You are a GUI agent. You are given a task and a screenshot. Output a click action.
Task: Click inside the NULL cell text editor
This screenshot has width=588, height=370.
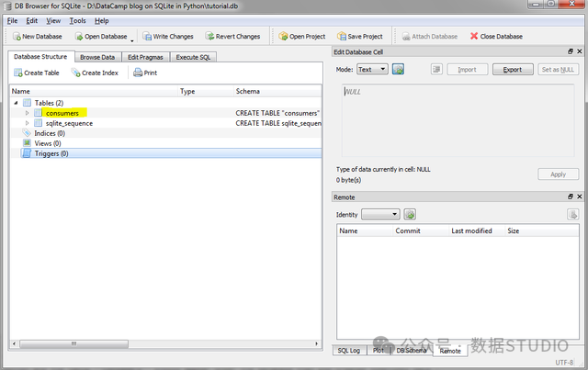pos(458,120)
